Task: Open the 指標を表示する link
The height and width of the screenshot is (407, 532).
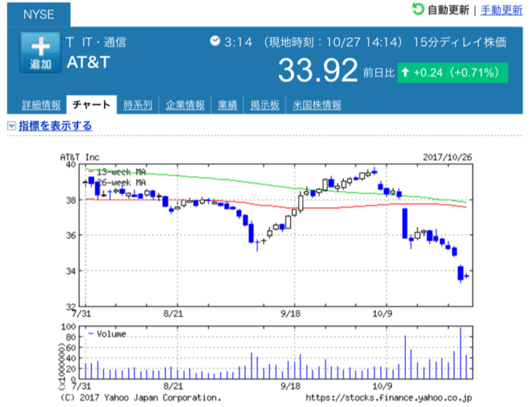Action: click(x=55, y=126)
